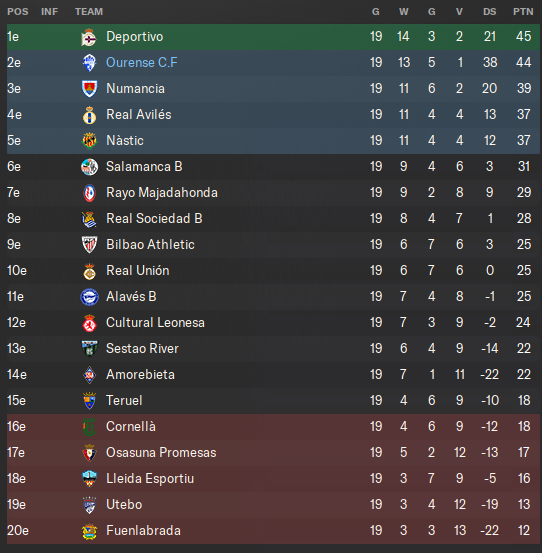Open the Ourense C.F team link

pyautogui.click(x=142, y=62)
